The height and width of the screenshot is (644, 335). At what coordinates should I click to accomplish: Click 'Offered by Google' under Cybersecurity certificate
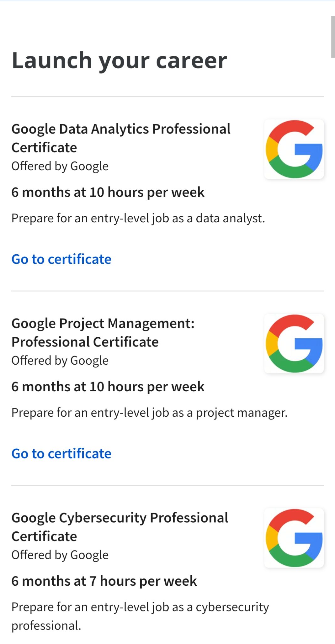(x=60, y=555)
